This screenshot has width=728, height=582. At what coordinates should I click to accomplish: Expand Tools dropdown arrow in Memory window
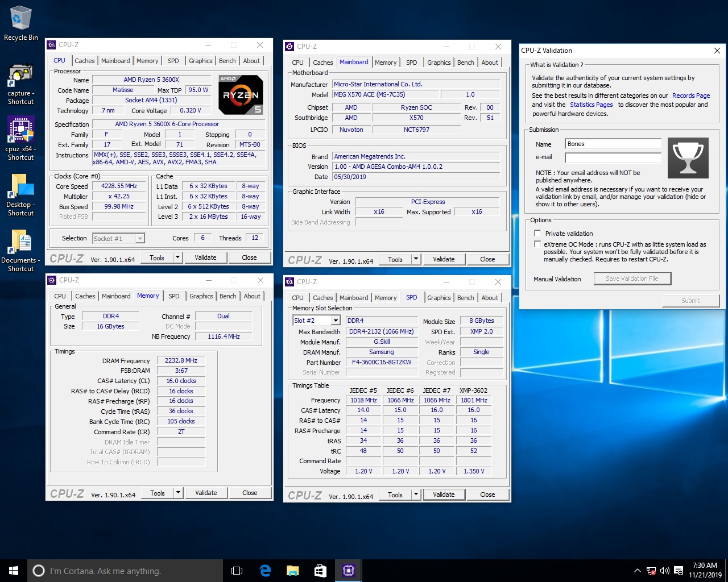coord(178,493)
